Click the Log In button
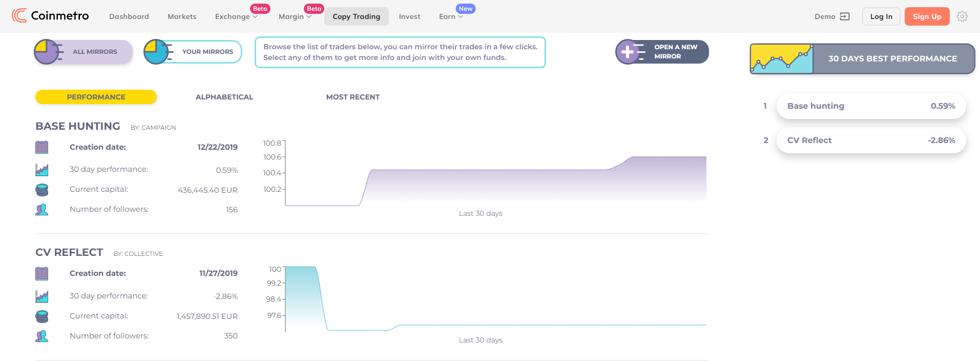This screenshot has width=980, height=361. (881, 16)
